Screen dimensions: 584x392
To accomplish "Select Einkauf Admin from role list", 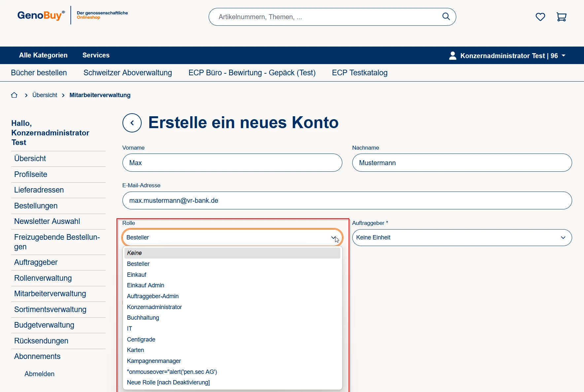I will (146, 285).
